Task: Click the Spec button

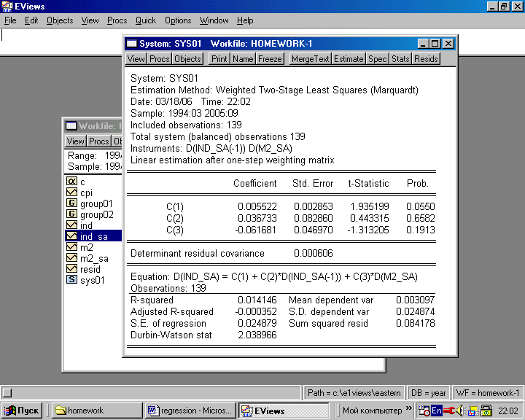Action: pos(378,59)
